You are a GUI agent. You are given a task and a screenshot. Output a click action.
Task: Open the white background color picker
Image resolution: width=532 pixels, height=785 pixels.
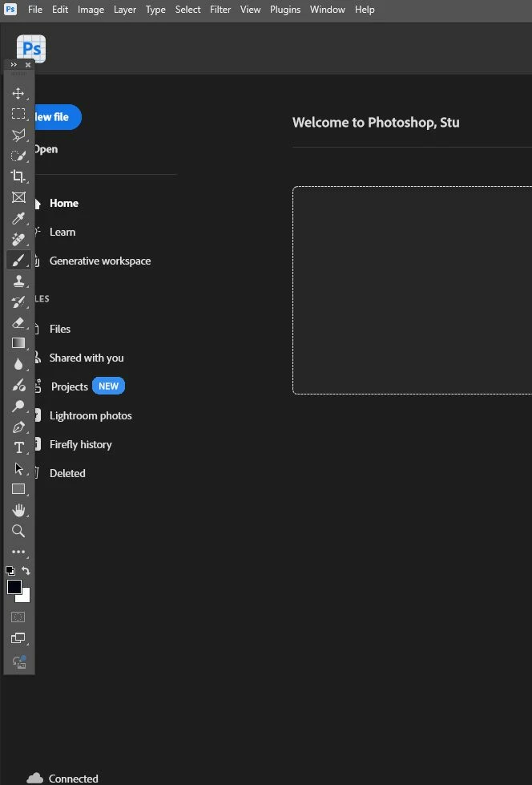coord(25,597)
